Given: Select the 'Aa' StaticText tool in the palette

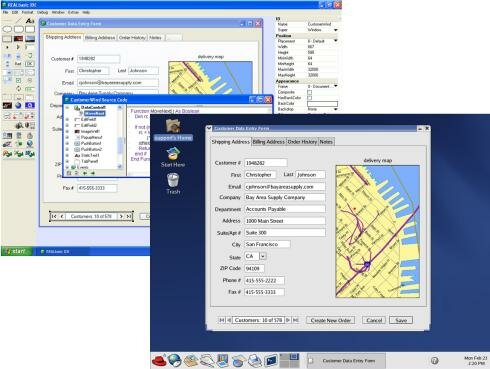Looking at the screenshot, I should coord(30,21).
